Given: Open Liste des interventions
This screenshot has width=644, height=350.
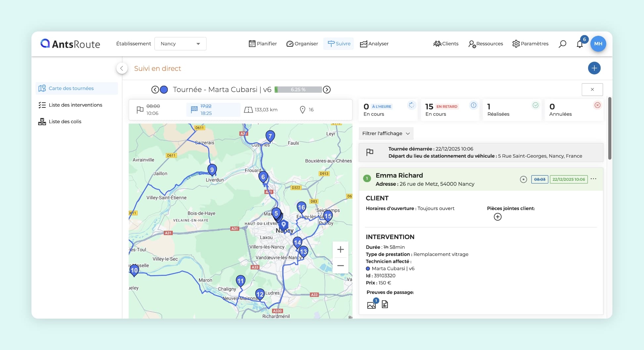Looking at the screenshot, I should [x=75, y=105].
